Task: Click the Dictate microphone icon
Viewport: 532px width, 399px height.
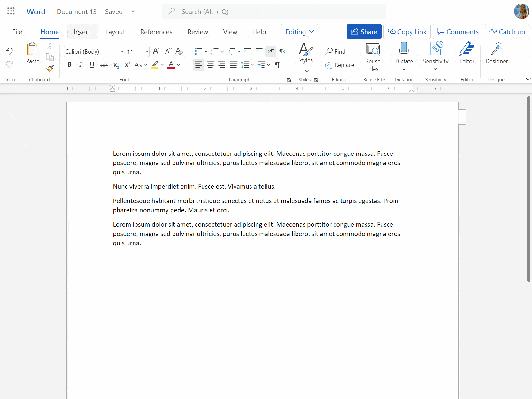Action: tap(404, 49)
